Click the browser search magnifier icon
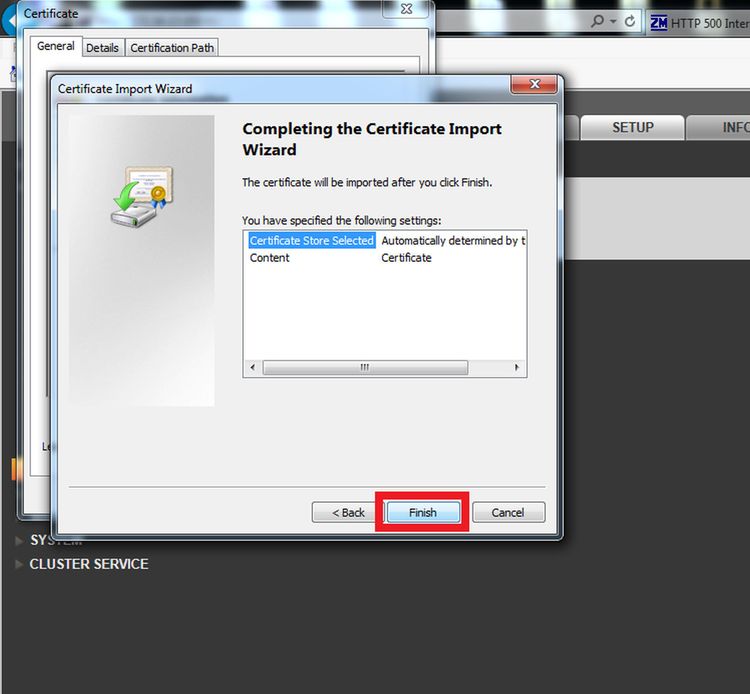This screenshot has width=750, height=694. click(x=597, y=21)
